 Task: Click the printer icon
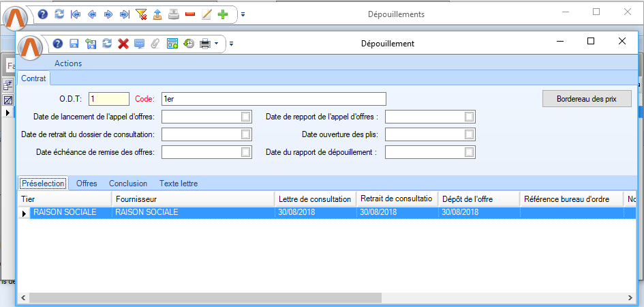pyautogui.click(x=204, y=44)
